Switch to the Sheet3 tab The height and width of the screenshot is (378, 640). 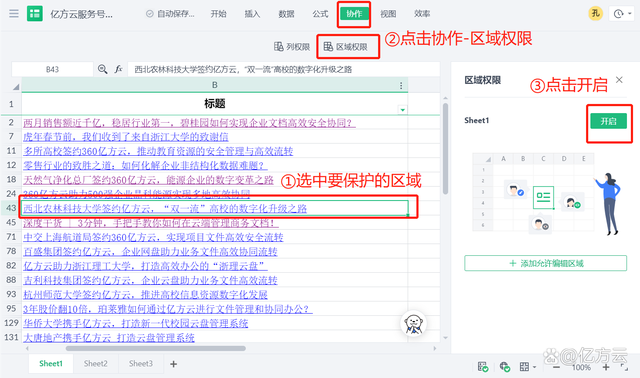(141, 364)
